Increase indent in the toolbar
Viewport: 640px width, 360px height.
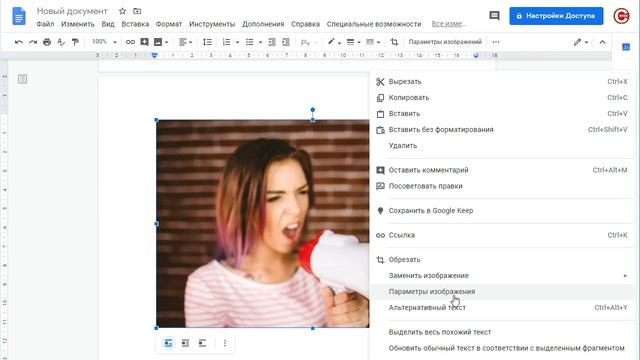tap(286, 42)
